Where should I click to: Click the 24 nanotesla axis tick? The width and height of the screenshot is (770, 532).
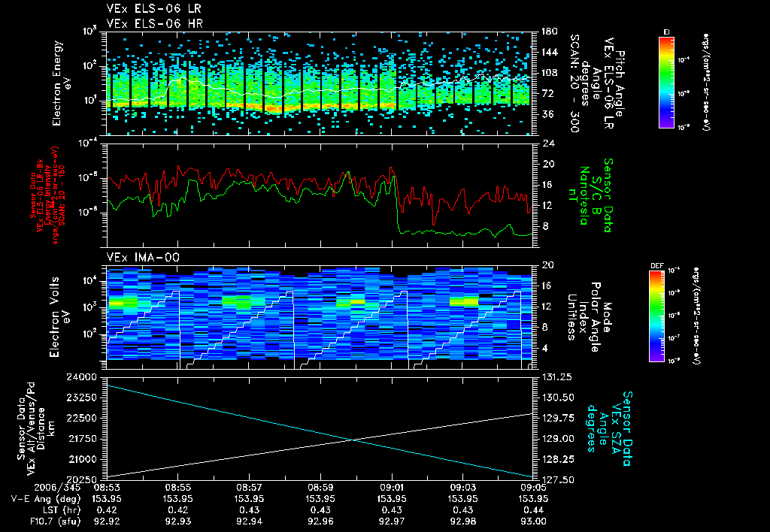pyautogui.click(x=547, y=144)
